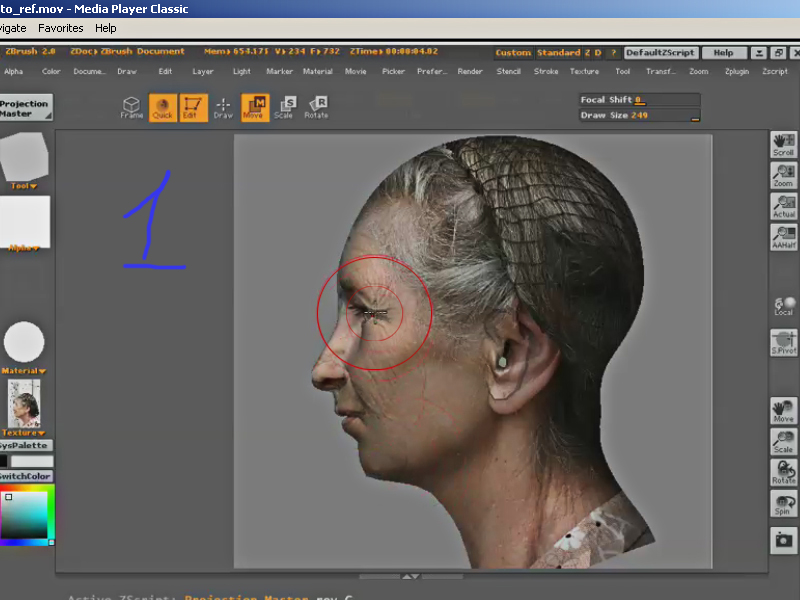Click the Spin icon in right panel

(x=783, y=504)
